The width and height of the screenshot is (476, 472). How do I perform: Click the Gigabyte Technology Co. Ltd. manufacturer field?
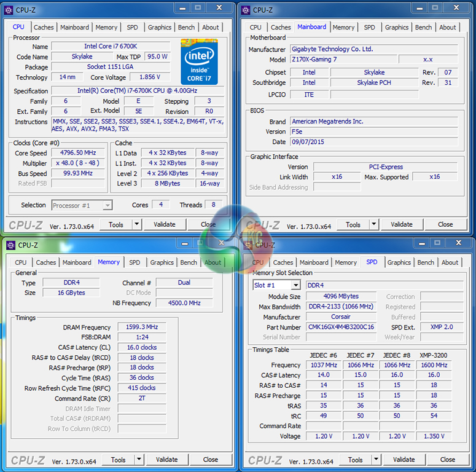(374, 49)
